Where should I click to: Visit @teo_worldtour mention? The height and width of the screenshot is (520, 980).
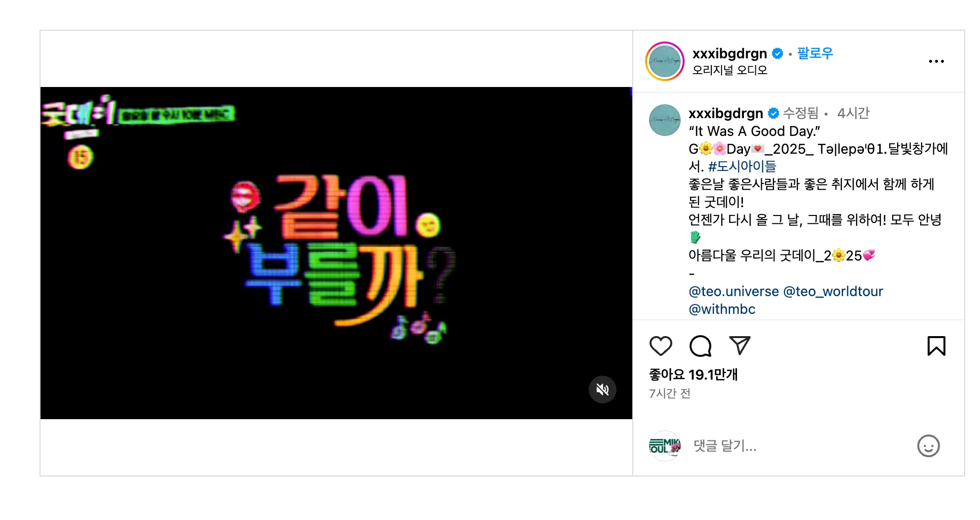(833, 292)
